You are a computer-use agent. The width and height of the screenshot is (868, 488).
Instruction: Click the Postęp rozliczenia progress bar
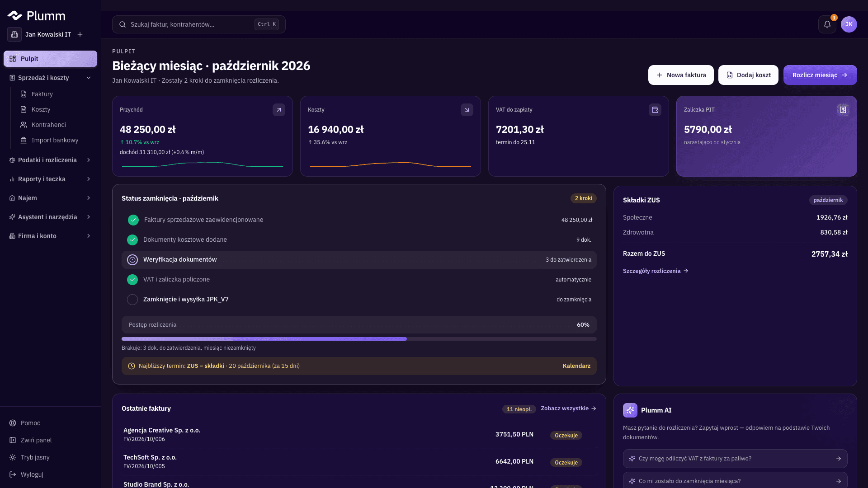tap(359, 339)
